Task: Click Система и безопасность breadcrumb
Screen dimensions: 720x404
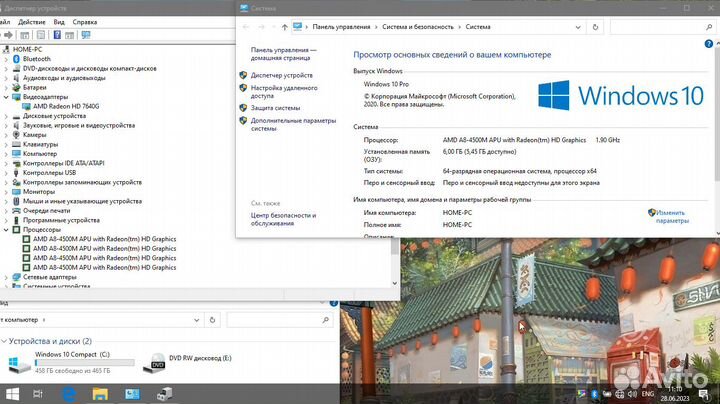Action: pos(418,27)
